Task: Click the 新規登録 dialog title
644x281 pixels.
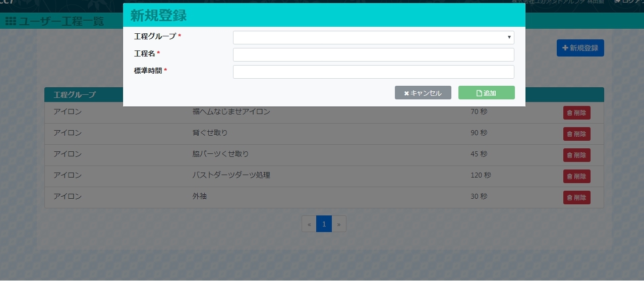Action: 158,16
